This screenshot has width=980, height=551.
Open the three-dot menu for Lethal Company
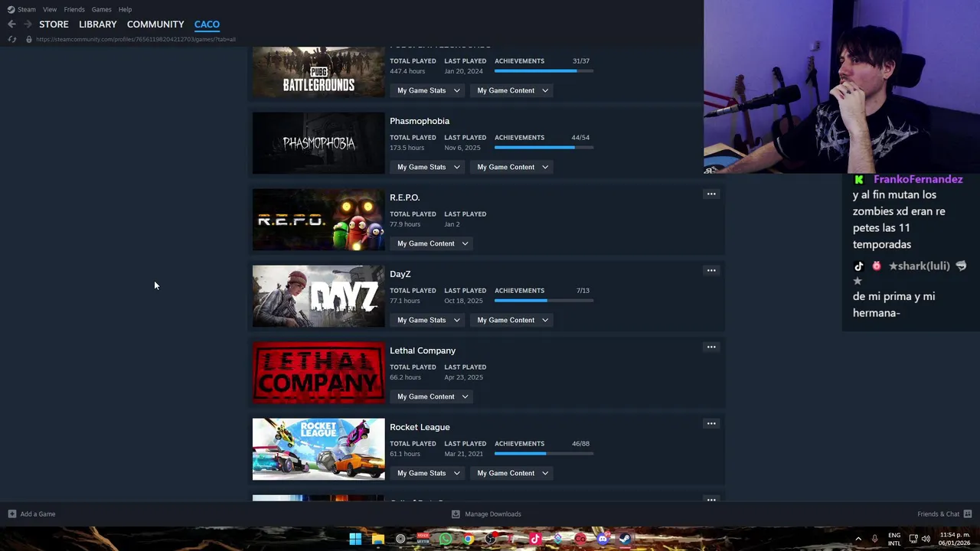coord(711,347)
